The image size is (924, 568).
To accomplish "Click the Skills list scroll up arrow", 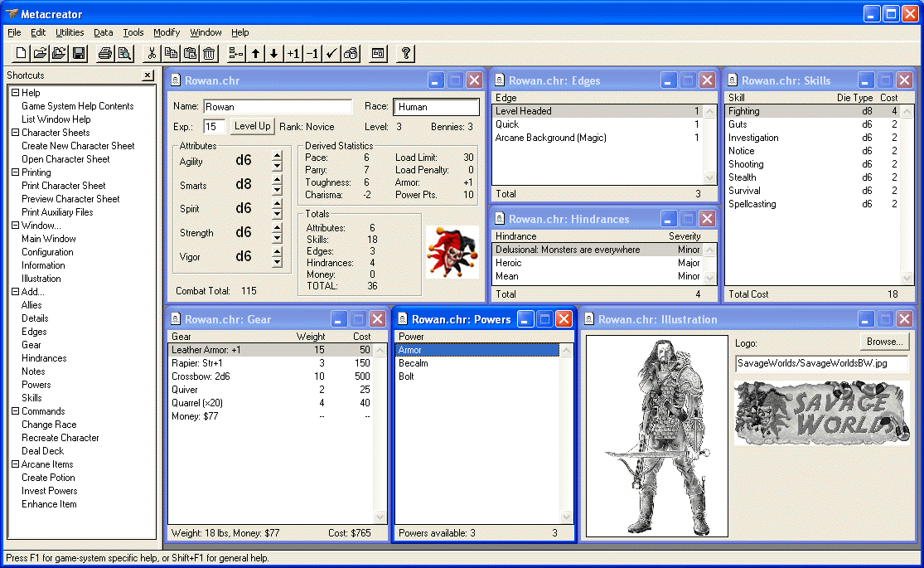I will pos(907,111).
